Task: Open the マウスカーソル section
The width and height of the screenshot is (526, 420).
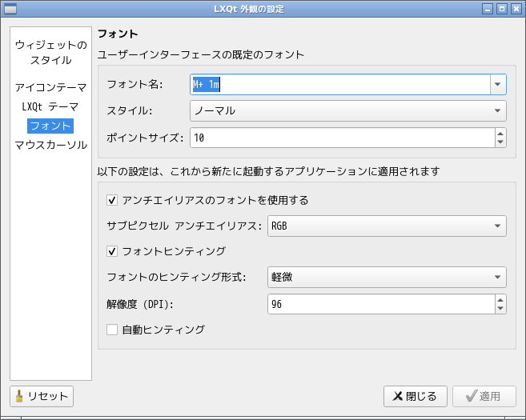Action: pyautogui.click(x=50, y=145)
